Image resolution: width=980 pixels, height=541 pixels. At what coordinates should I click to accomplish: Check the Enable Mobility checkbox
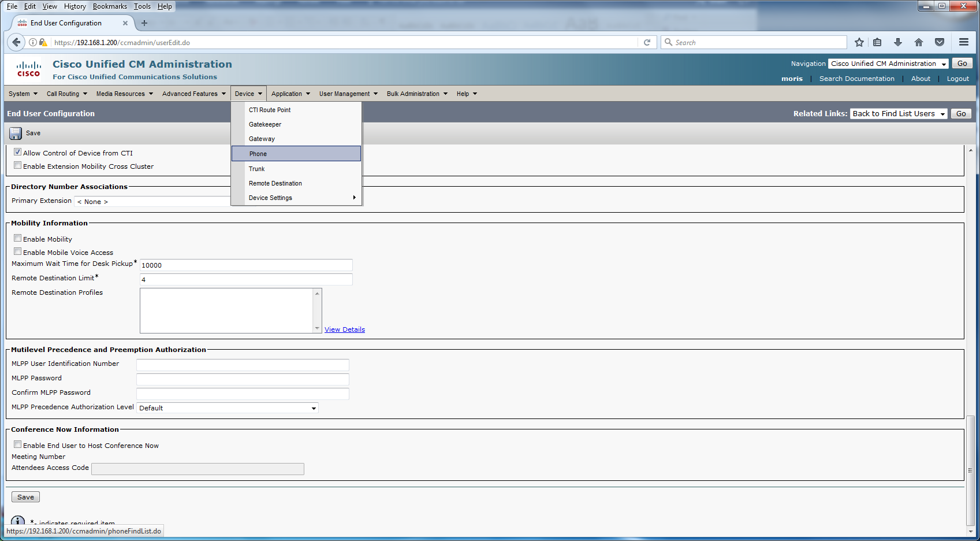coord(18,238)
